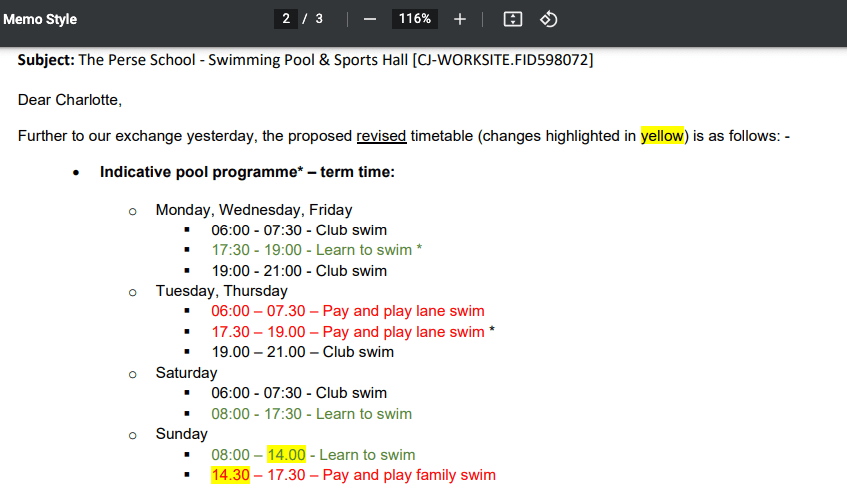Click the 116% zoom level box
The image size is (847, 491).
pyautogui.click(x=415, y=19)
